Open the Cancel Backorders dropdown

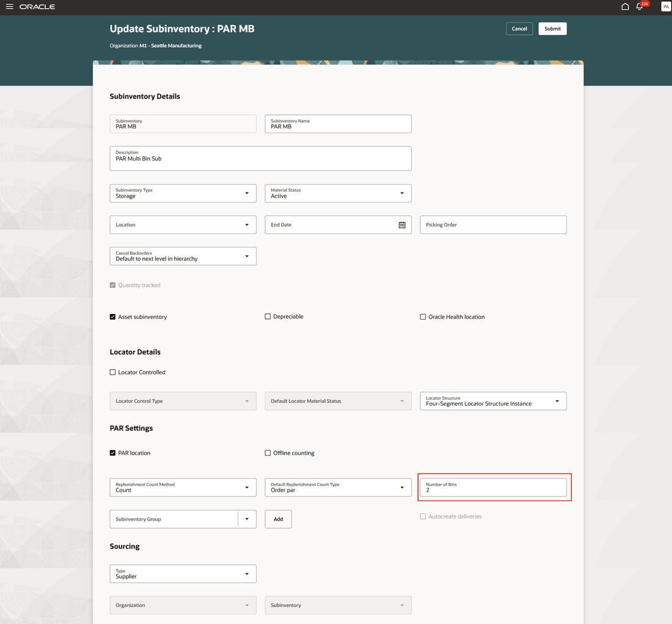pyautogui.click(x=183, y=256)
